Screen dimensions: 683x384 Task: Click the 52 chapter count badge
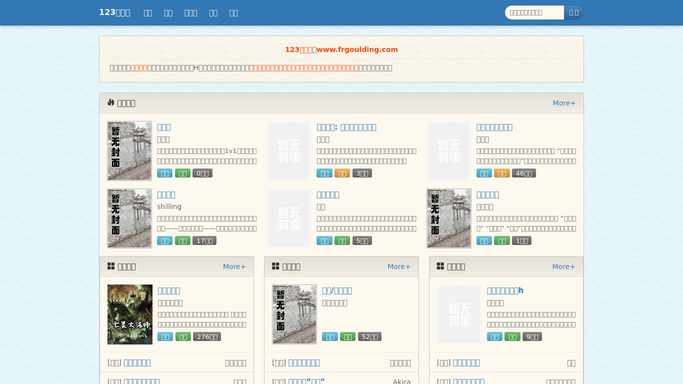pos(369,337)
